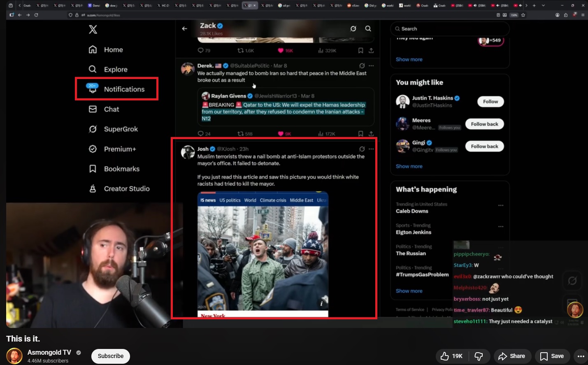588x365 pixels.
Task: Click the Asmongold TV channel name
Action: (49, 352)
